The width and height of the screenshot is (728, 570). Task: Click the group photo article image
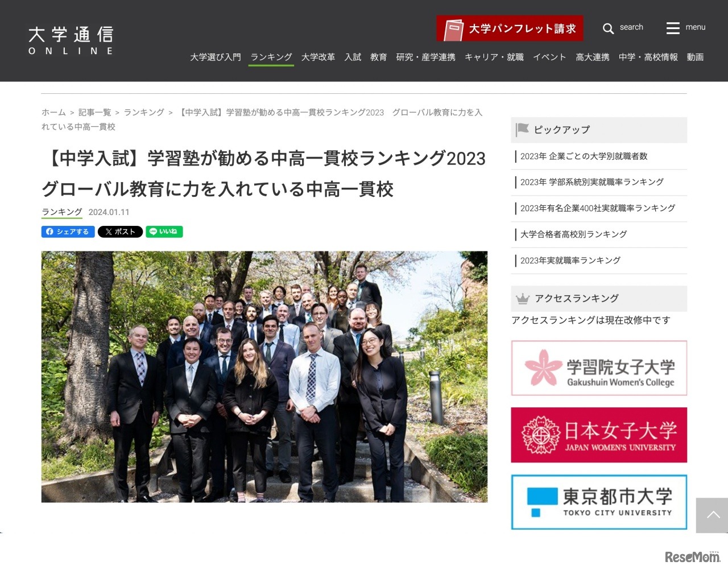click(264, 377)
